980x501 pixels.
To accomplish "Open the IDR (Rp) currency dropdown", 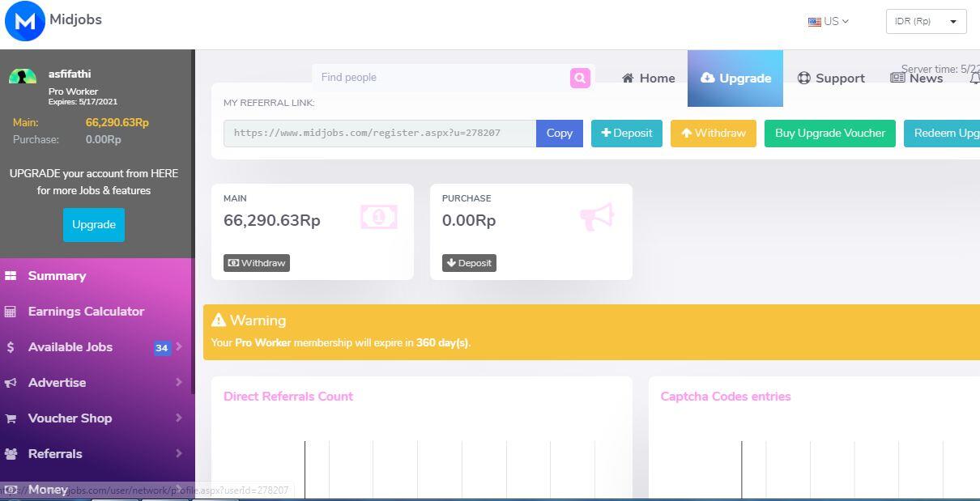I will click(x=926, y=22).
